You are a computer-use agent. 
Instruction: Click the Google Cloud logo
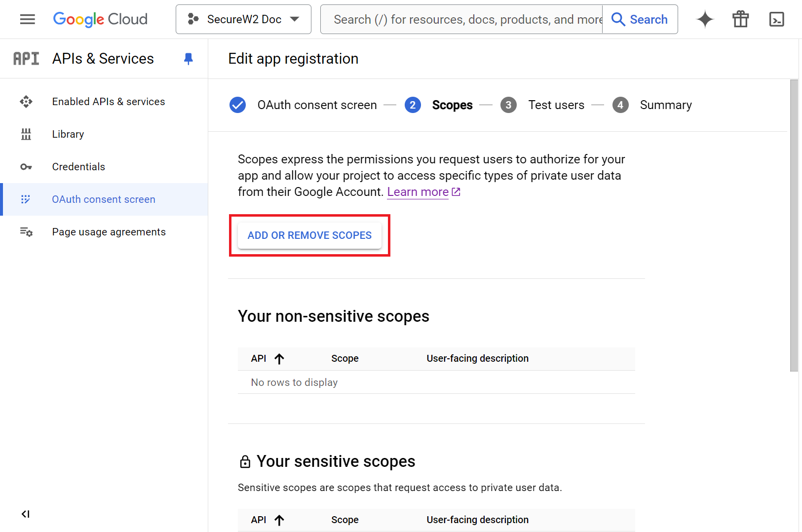(x=100, y=19)
